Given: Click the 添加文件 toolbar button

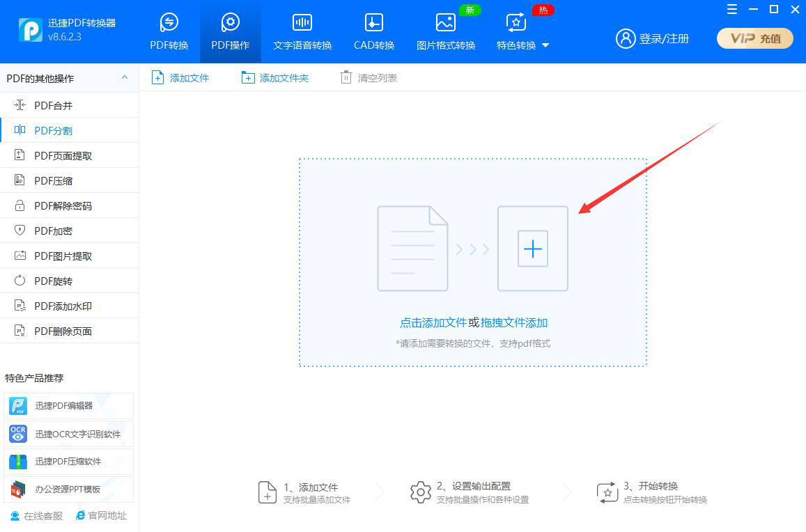Looking at the screenshot, I should click(x=180, y=77).
